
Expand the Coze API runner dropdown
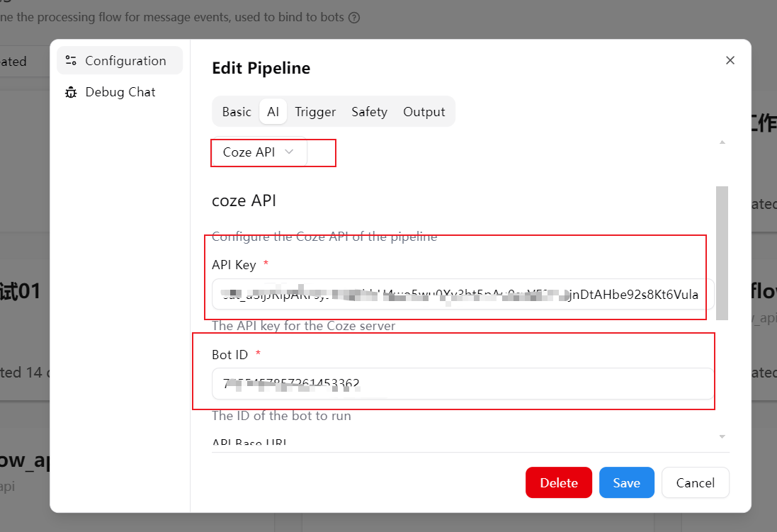coord(259,152)
